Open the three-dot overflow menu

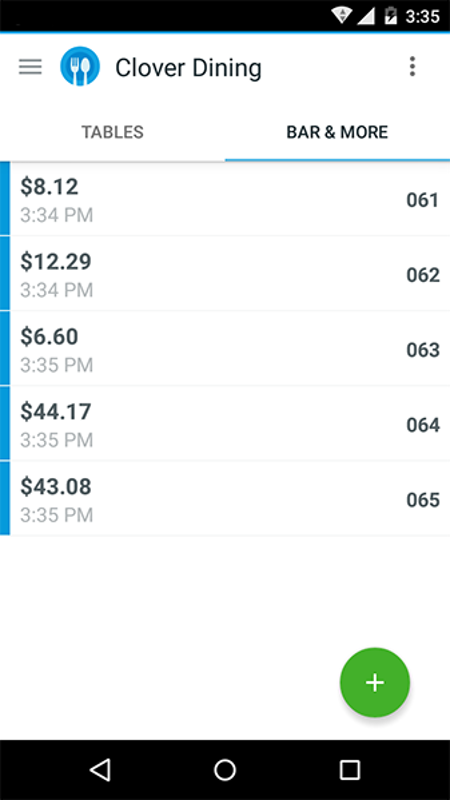coord(412,67)
